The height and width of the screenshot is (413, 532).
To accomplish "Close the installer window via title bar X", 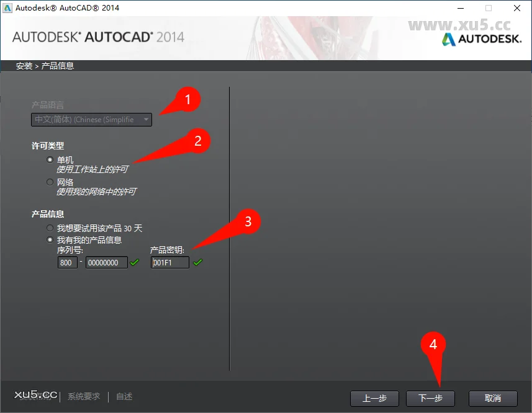I will click(517, 8).
